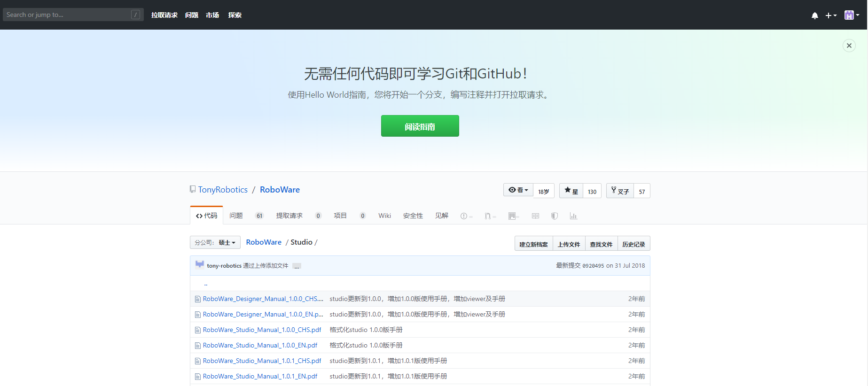Screen dimensions: 868x386
Task: Open the forks count 57
Action: click(x=642, y=191)
